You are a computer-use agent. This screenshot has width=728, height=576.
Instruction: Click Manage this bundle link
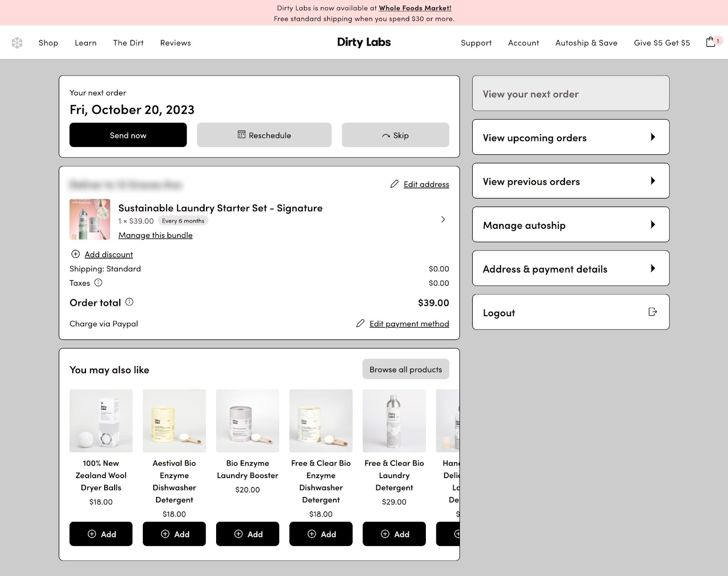[x=156, y=235]
